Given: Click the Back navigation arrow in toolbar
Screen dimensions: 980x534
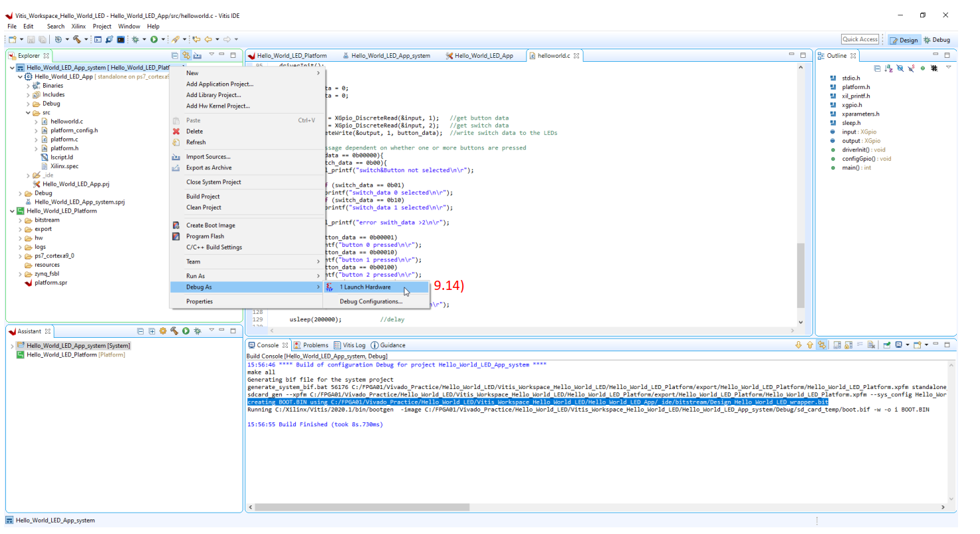Looking at the screenshot, I should 207,40.
